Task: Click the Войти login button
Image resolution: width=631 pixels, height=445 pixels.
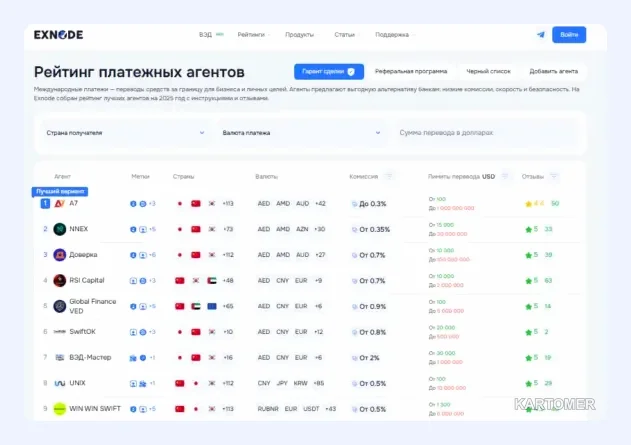Action: click(569, 35)
